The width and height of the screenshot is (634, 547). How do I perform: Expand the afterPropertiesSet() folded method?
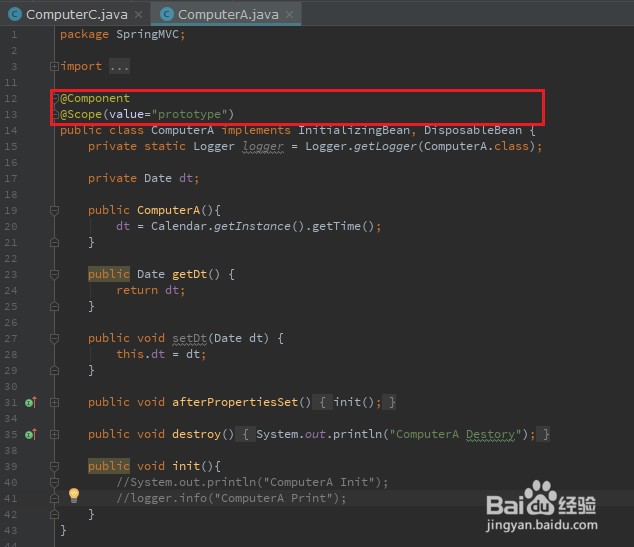coord(54,402)
